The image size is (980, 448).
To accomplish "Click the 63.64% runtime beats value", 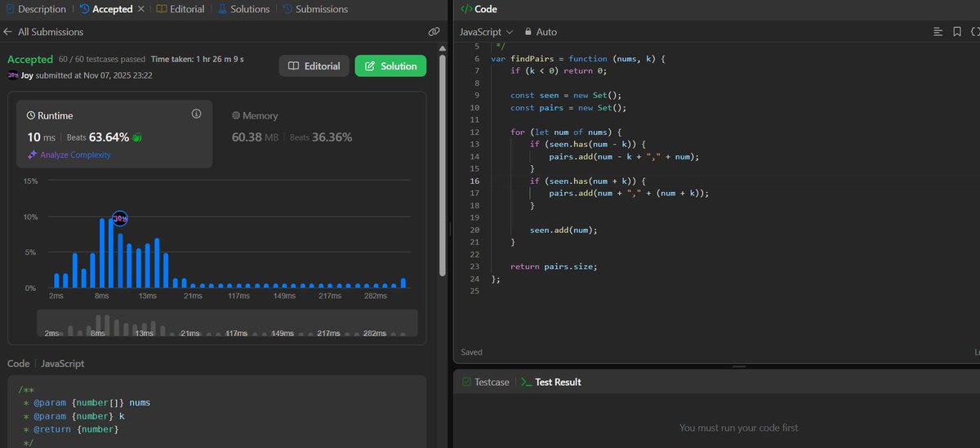I will point(109,137).
